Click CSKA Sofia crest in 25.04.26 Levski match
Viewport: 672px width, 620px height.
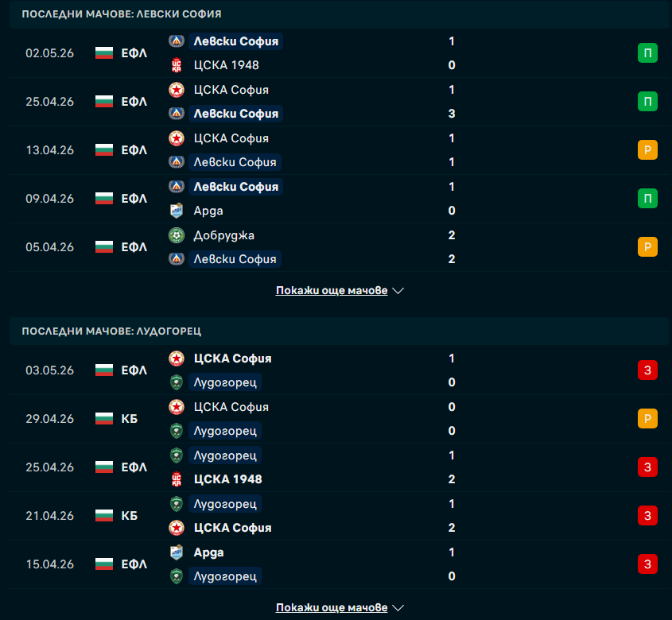tap(176, 90)
